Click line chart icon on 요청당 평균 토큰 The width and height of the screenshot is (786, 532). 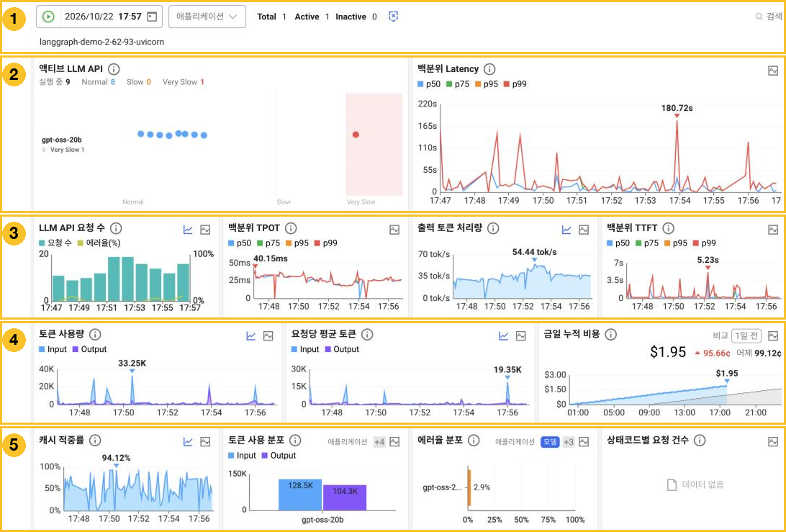point(504,336)
